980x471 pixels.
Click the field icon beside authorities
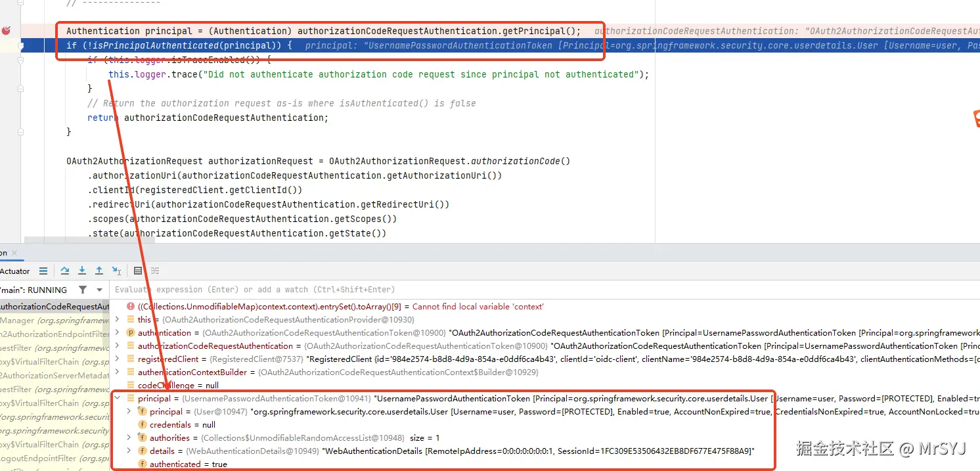(x=143, y=437)
